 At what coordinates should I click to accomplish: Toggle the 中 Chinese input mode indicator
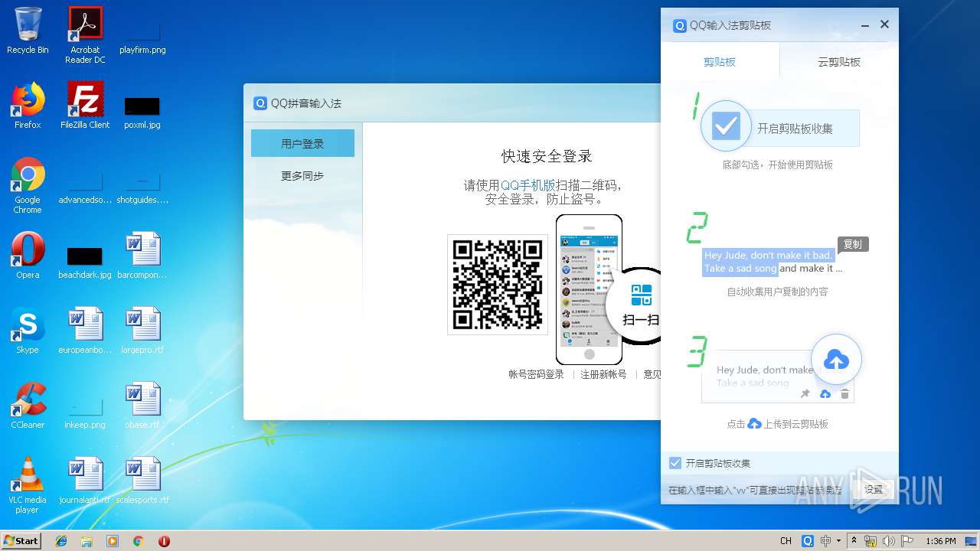pos(825,541)
